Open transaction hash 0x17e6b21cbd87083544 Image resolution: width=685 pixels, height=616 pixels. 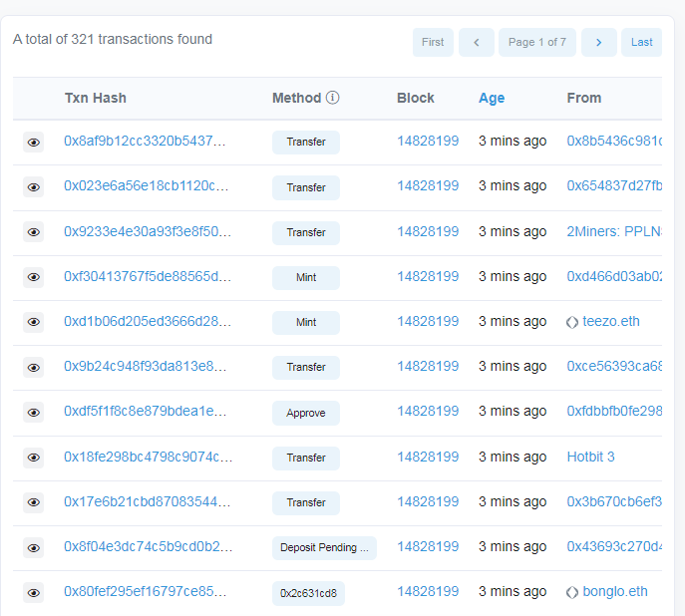tap(147, 501)
